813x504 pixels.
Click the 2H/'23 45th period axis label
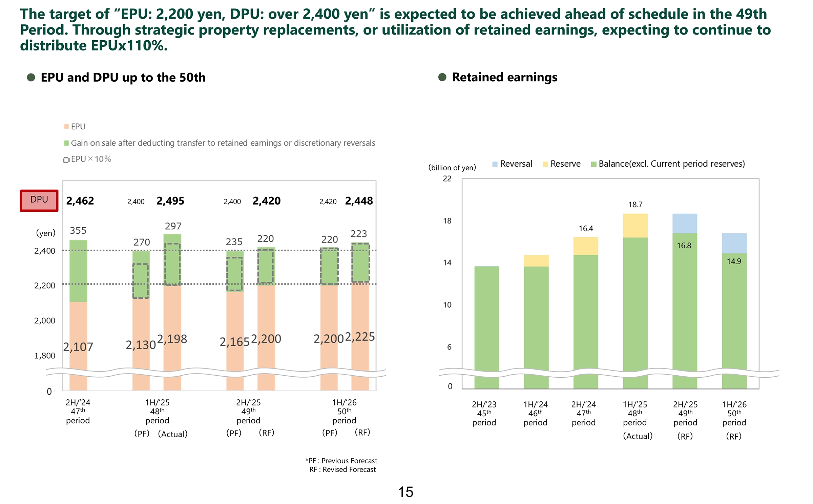point(484,413)
